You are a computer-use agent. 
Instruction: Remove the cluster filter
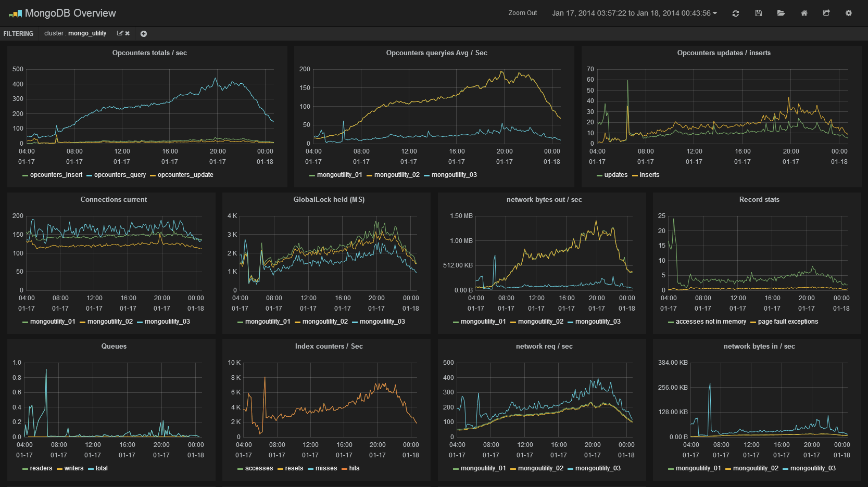click(x=127, y=33)
